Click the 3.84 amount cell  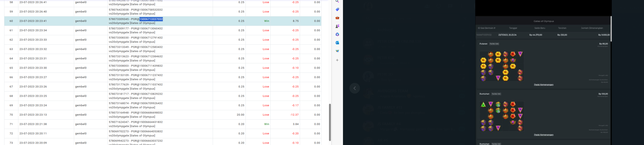(296, 124)
